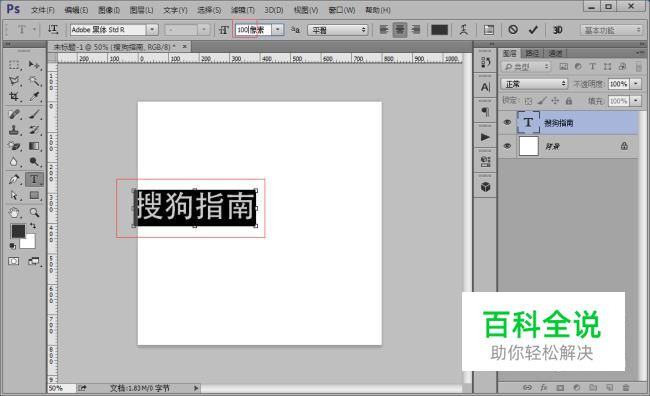Click the foreground color swatch
This screenshot has width=650, height=396.
point(18,231)
